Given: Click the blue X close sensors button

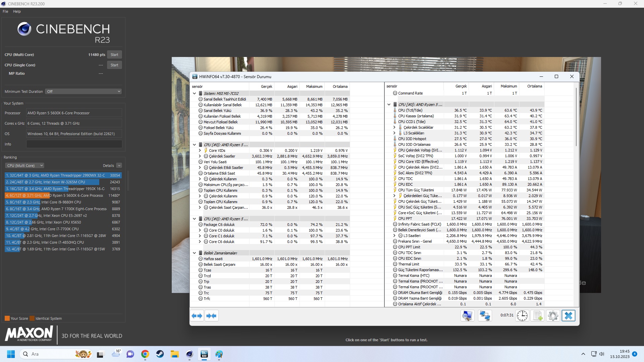Looking at the screenshot, I should [569, 316].
